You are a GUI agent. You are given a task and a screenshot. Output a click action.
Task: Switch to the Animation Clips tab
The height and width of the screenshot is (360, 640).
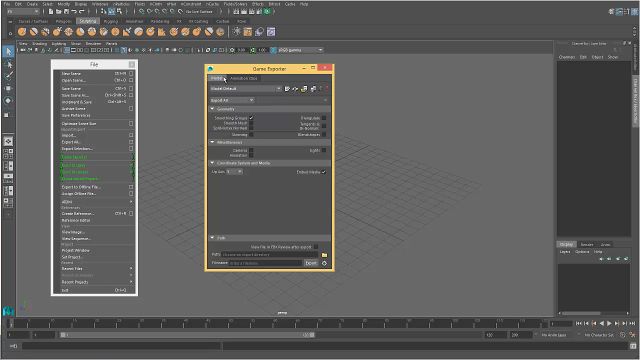click(244, 78)
